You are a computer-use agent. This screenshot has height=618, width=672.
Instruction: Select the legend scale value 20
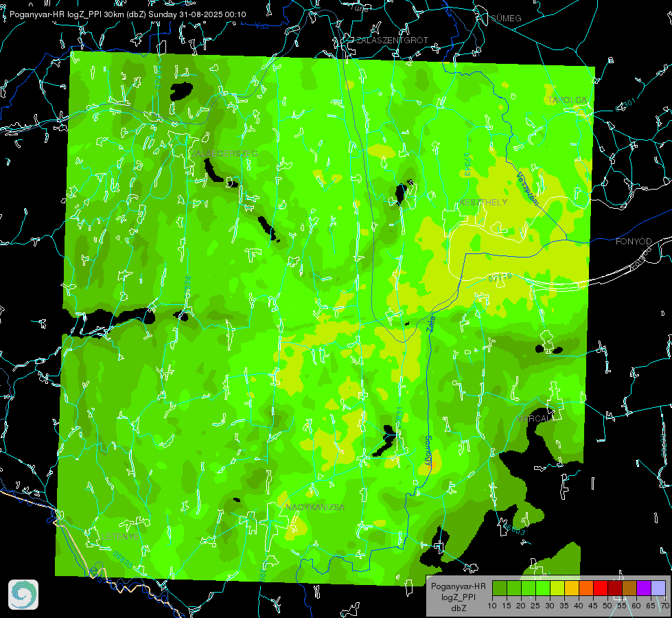point(521,606)
